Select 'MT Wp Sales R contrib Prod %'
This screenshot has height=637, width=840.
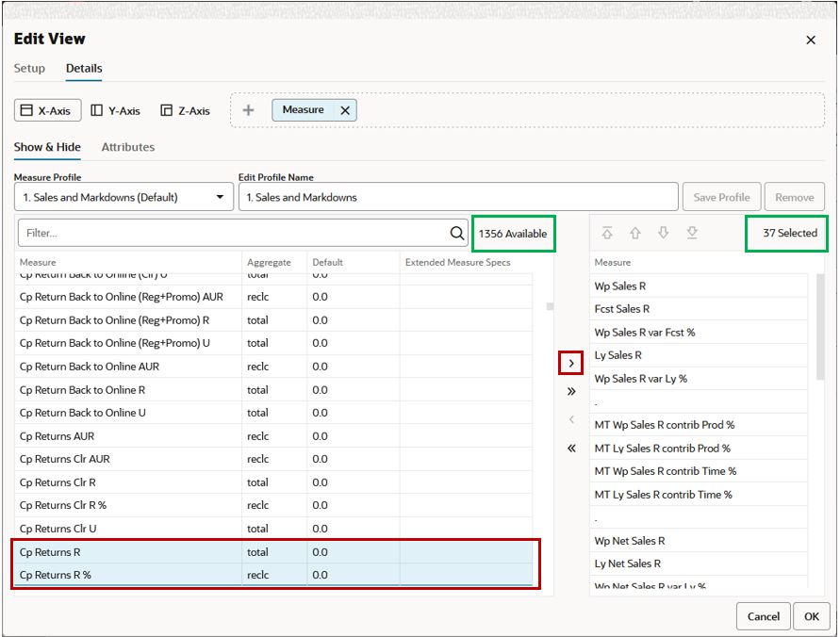point(699,425)
